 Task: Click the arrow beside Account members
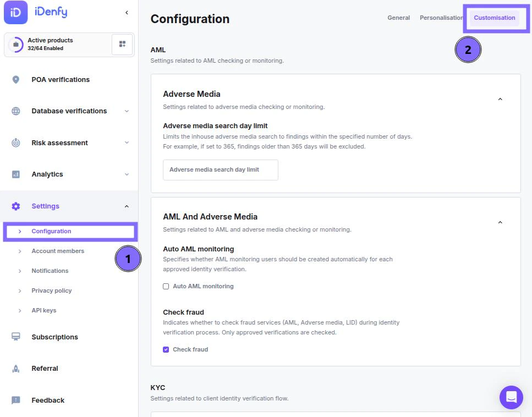tap(20, 251)
